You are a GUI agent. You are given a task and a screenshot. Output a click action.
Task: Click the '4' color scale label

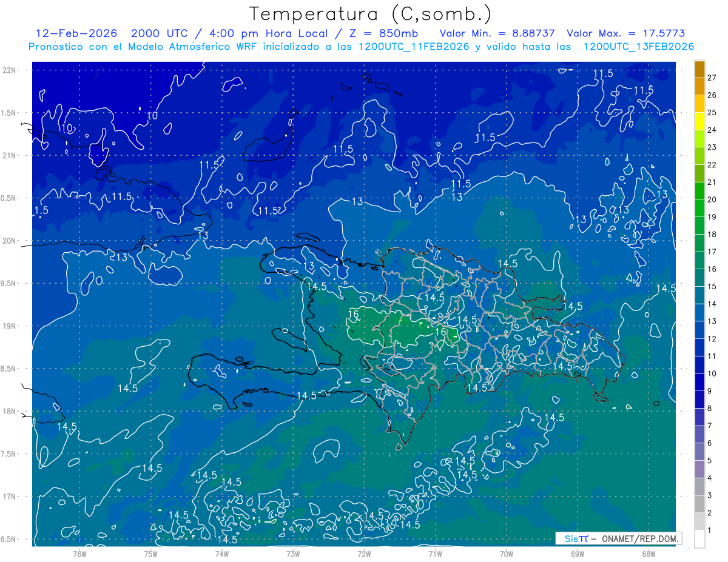click(710, 478)
